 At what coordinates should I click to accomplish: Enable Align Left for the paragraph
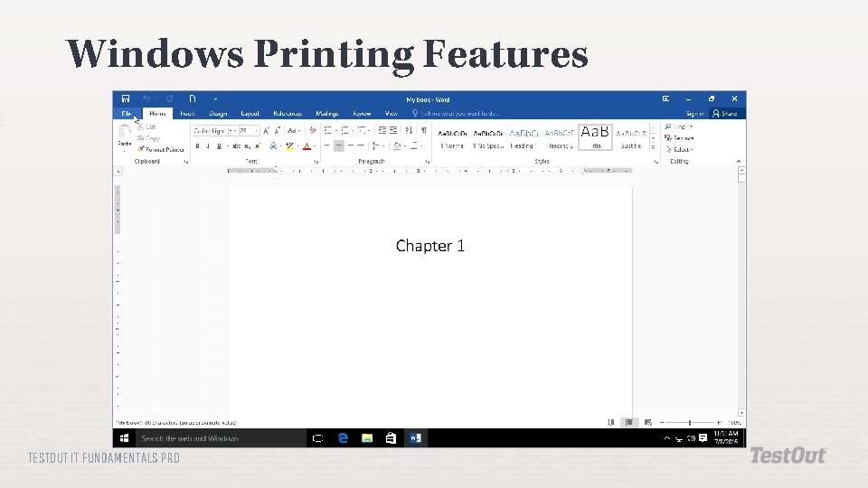(x=327, y=146)
